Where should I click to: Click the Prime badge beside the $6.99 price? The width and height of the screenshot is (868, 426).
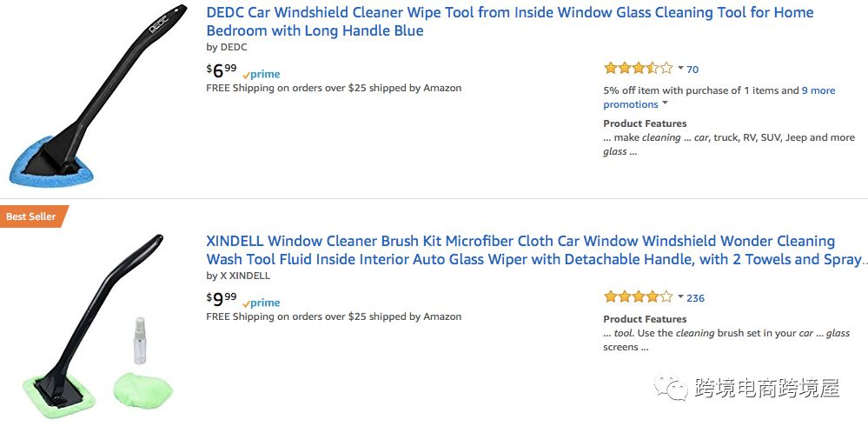(x=261, y=74)
